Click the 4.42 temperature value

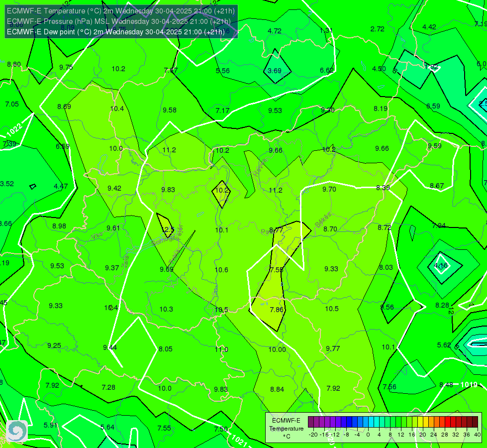tap(429, 27)
